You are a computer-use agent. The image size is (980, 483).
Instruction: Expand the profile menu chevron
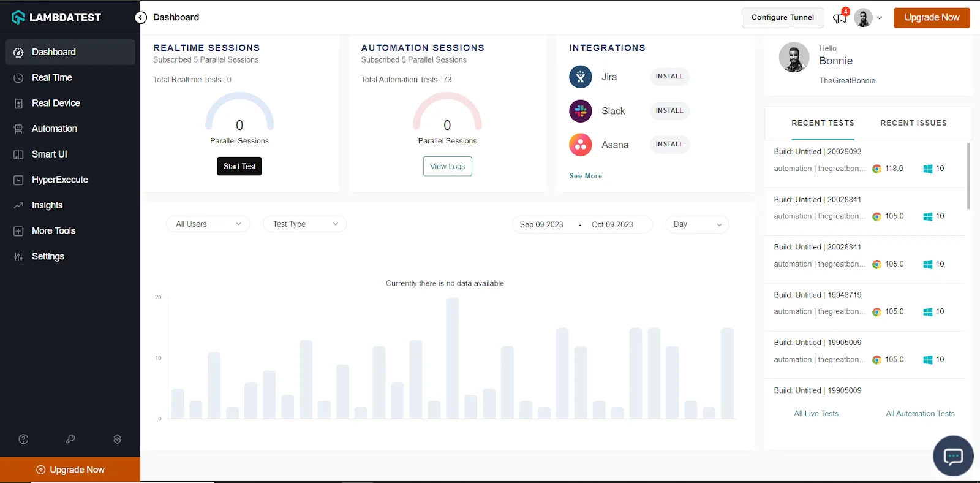(880, 18)
